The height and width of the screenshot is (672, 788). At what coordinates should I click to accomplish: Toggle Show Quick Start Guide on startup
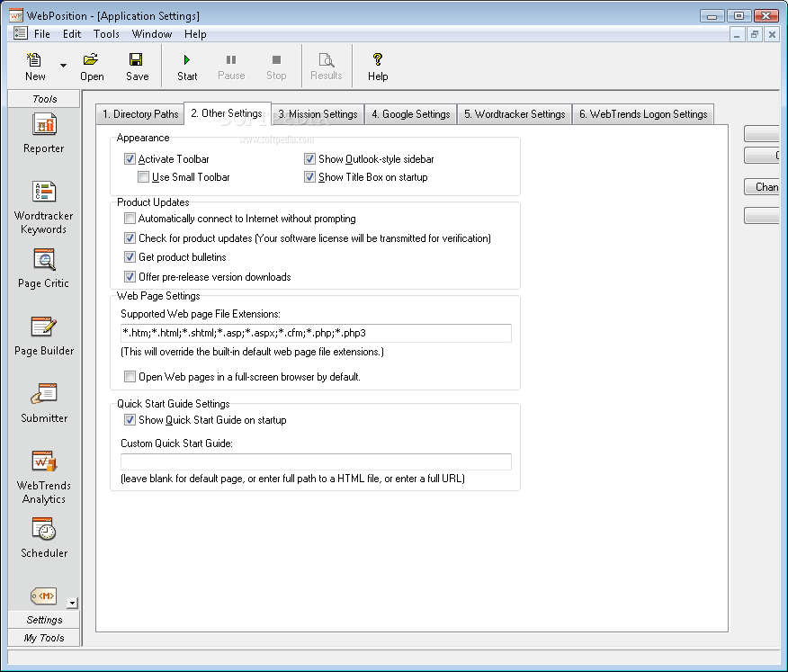pyautogui.click(x=130, y=420)
